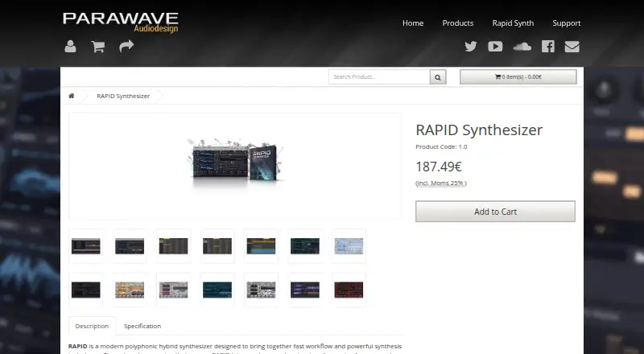Open the Facebook page icon

548,47
